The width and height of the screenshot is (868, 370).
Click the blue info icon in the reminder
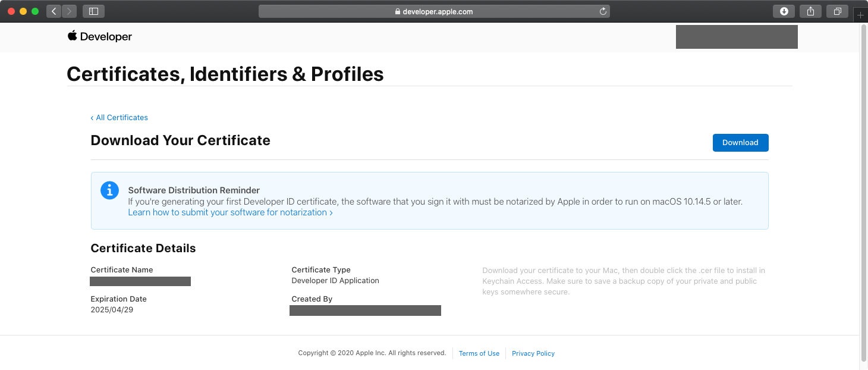(x=109, y=190)
